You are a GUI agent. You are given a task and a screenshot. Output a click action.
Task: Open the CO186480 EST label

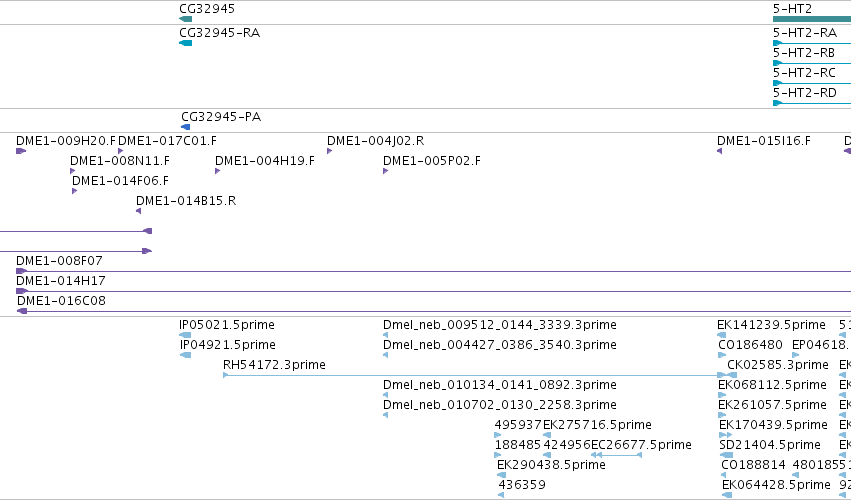point(750,345)
